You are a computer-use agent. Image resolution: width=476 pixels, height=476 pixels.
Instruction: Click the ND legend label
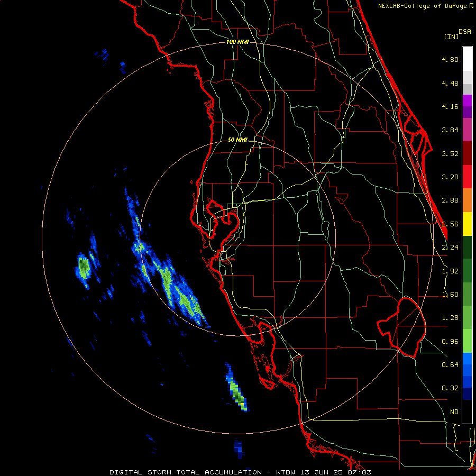click(x=454, y=412)
